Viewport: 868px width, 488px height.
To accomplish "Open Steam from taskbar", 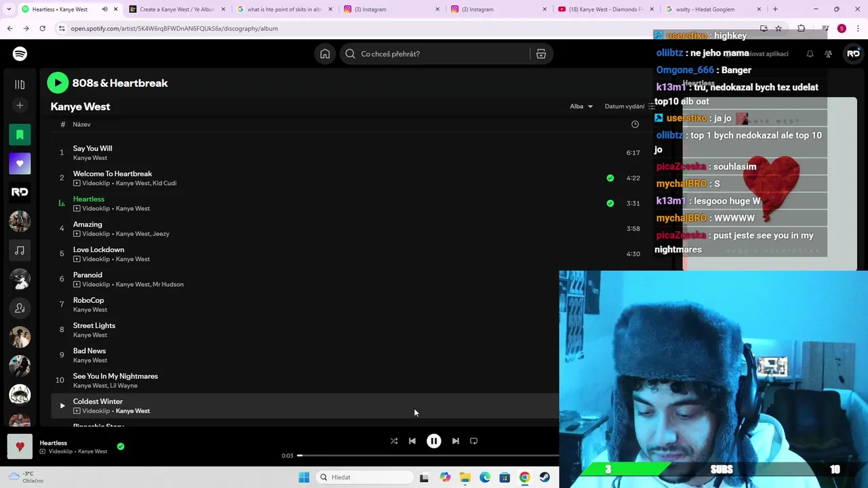I will (545, 477).
